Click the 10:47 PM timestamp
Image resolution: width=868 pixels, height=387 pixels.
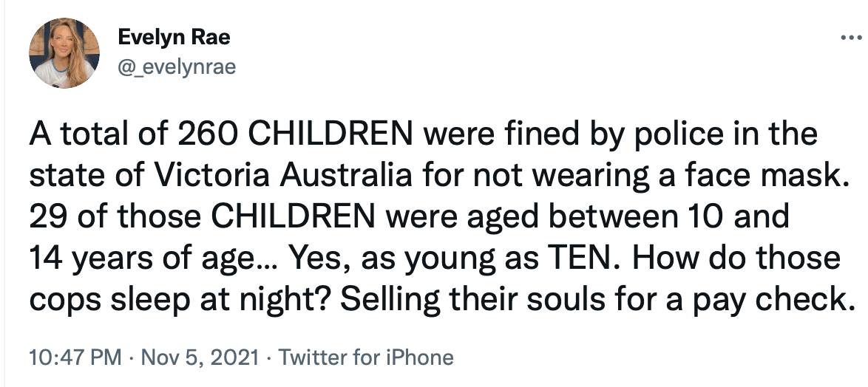[x=75, y=357]
